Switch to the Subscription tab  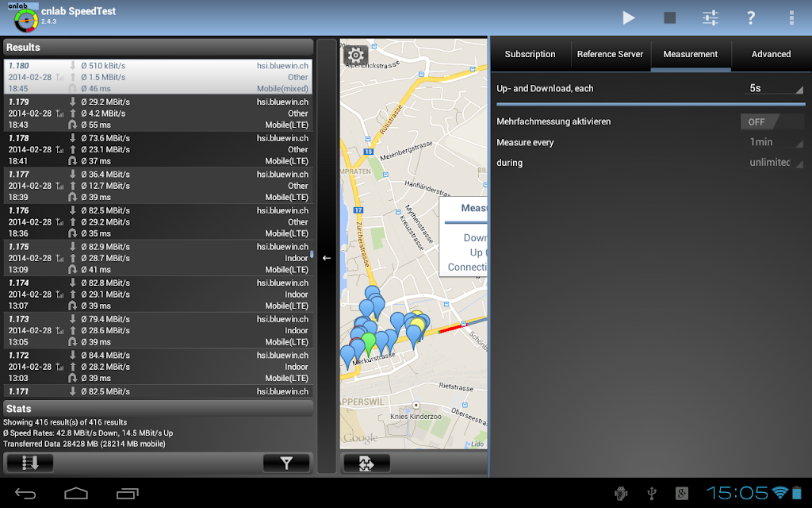pos(530,54)
